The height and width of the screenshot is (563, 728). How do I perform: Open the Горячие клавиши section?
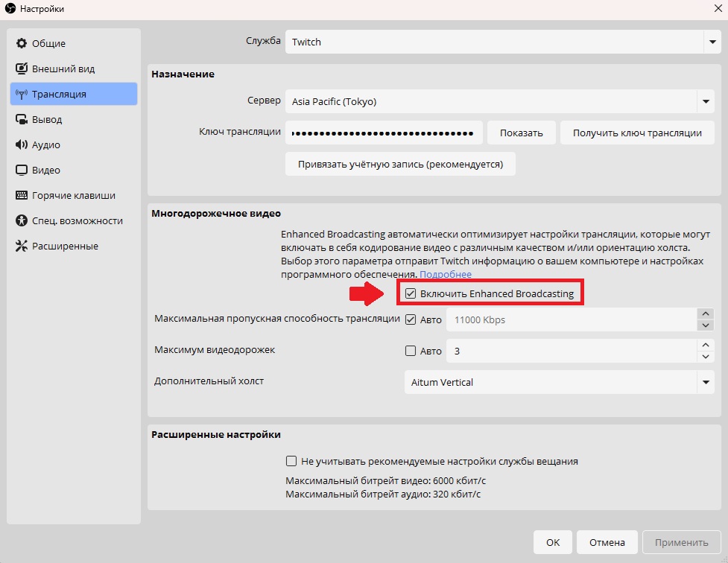pos(74,195)
